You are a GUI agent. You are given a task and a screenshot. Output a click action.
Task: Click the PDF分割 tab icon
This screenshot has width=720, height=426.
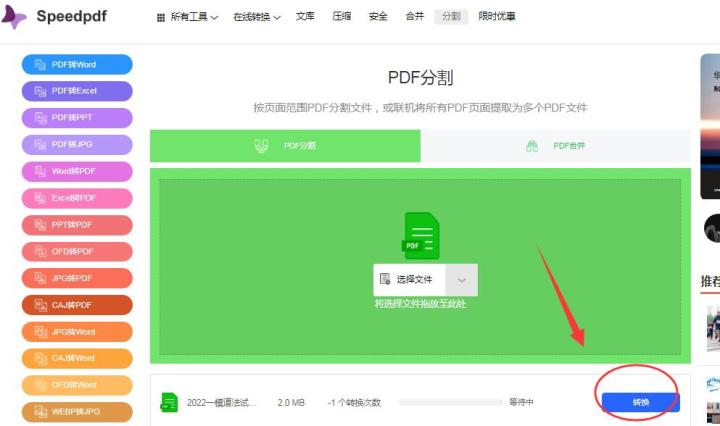[x=262, y=146]
